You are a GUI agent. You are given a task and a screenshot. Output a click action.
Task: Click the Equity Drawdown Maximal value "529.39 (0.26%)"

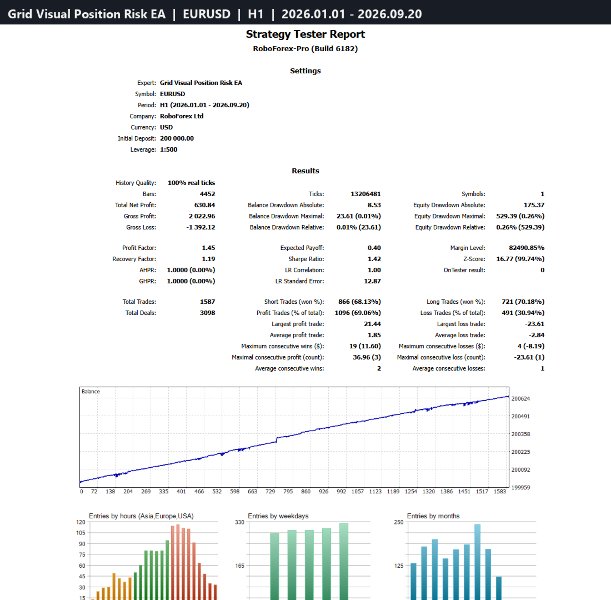[x=520, y=216]
